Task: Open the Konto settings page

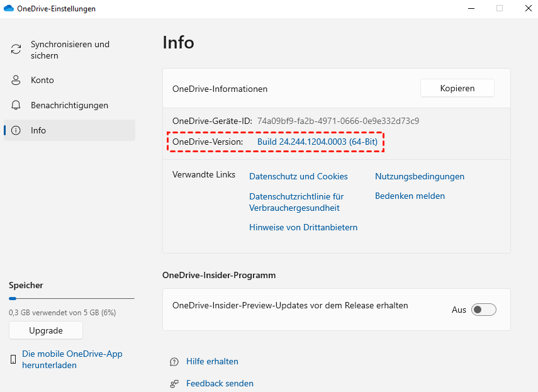Action: coord(42,80)
